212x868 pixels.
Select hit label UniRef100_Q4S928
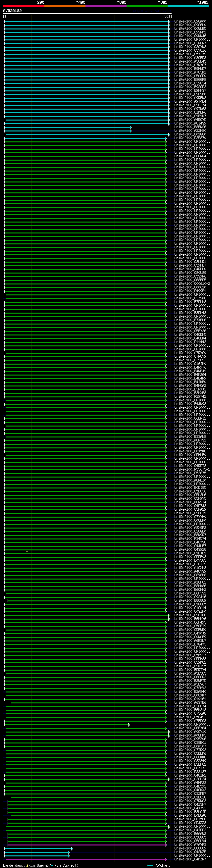[190, 549]
